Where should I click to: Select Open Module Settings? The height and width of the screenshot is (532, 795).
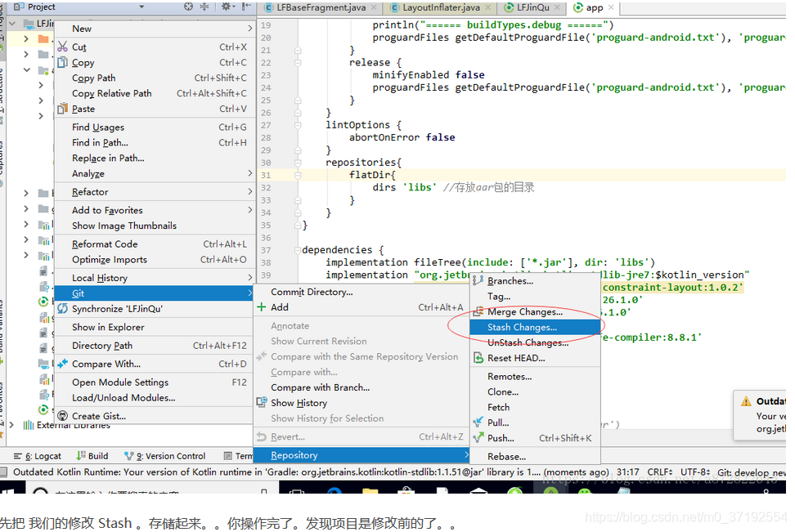(x=154, y=382)
